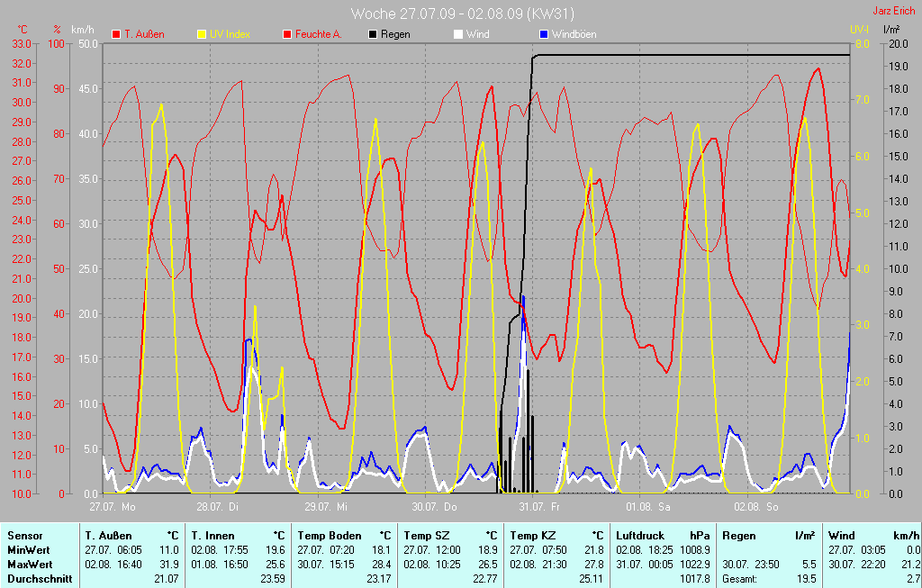Screen dimensions: 922x588
Task: Click the Gesamt rain total value 19.5
Action: pos(805,579)
